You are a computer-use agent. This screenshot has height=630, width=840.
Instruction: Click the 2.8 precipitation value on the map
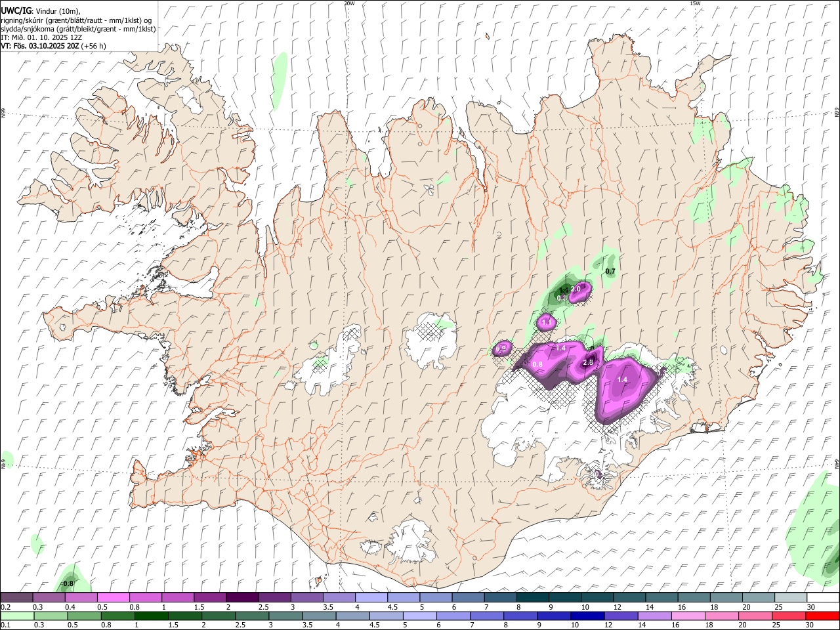coord(588,362)
